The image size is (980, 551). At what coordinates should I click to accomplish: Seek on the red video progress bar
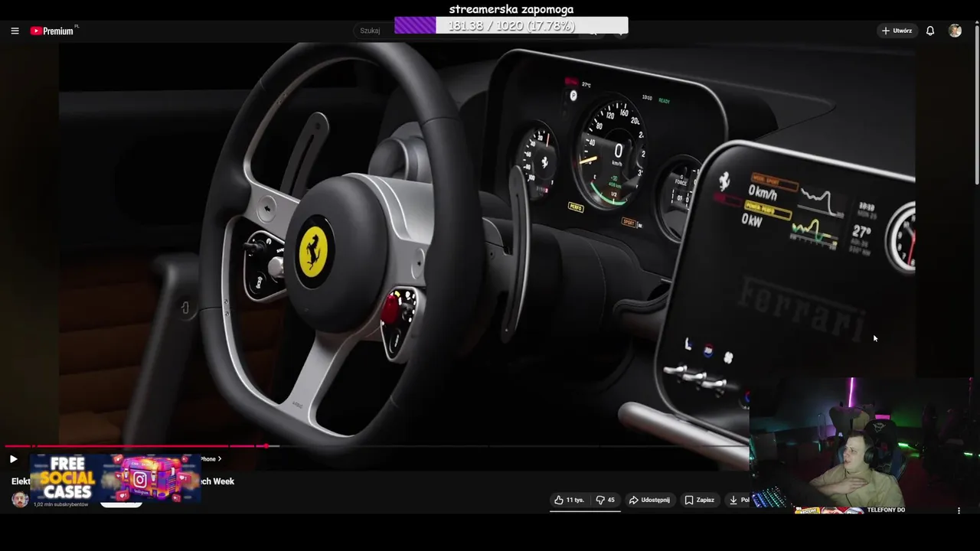[136, 445]
